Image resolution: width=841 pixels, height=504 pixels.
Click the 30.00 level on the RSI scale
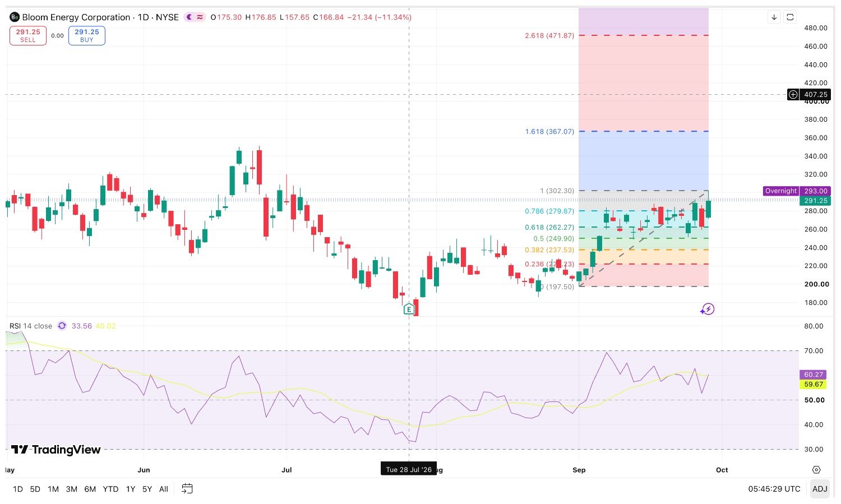pyautogui.click(x=814, y=450)
